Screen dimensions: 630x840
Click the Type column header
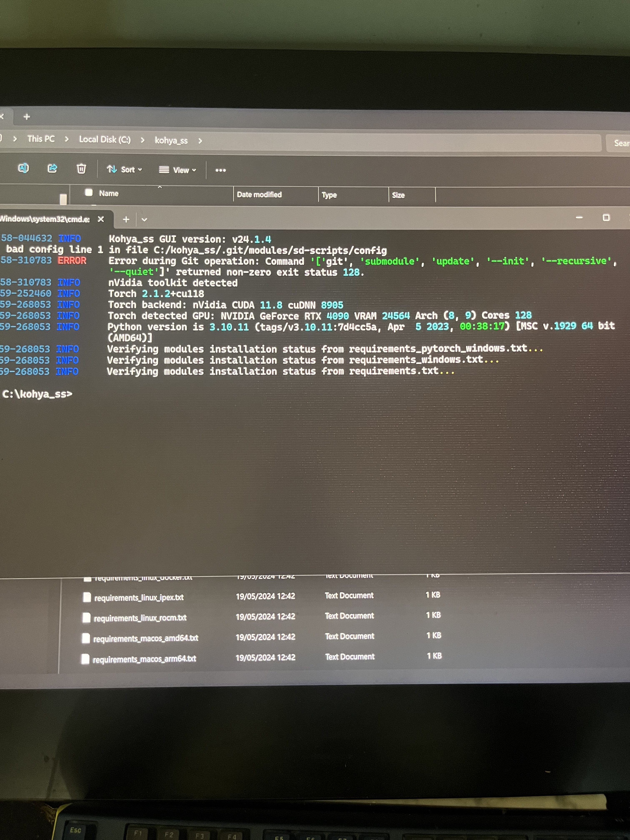click(329, 195)
